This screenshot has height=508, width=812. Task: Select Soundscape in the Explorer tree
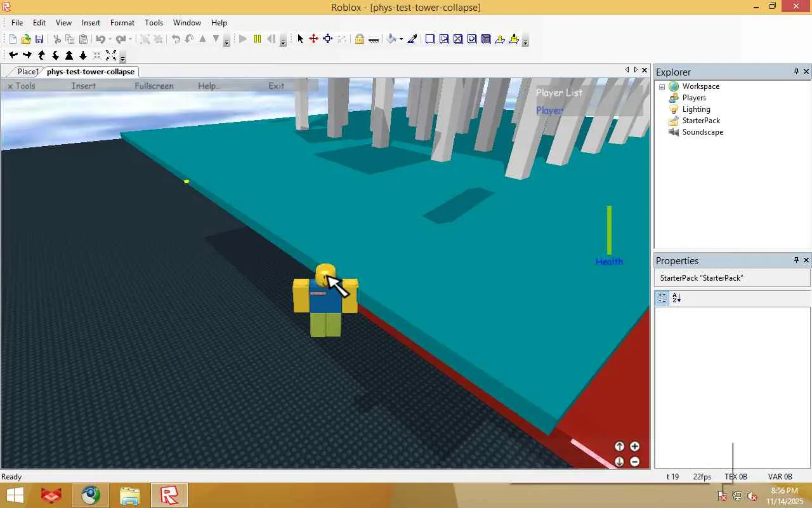pos(702,132)
